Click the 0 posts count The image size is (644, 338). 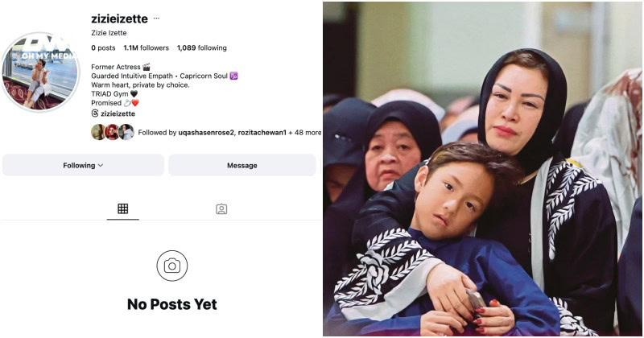(x=103, y=47)
